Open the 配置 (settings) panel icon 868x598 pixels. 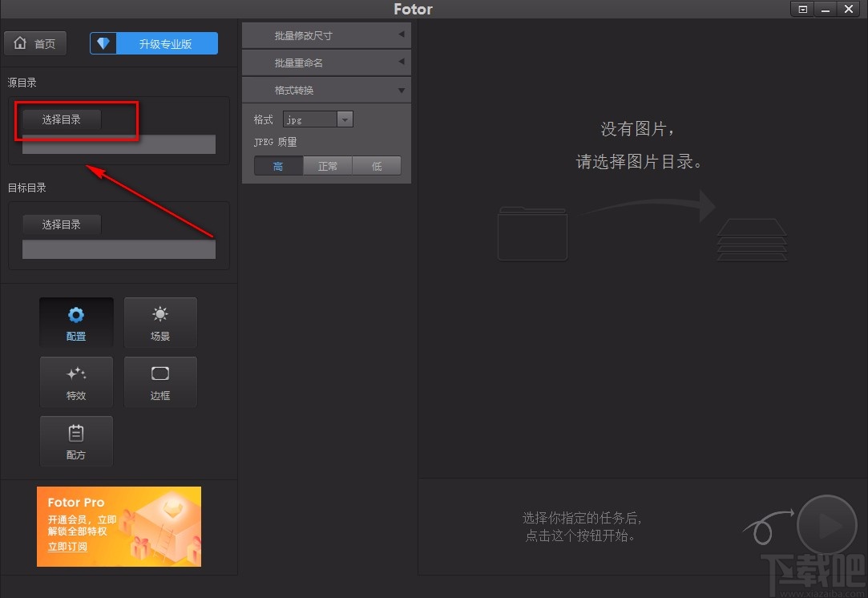click(76, 322)
